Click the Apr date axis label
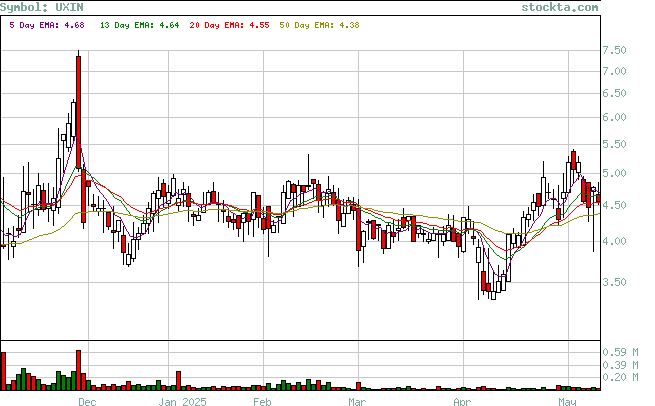 click(x=462, y=402)
